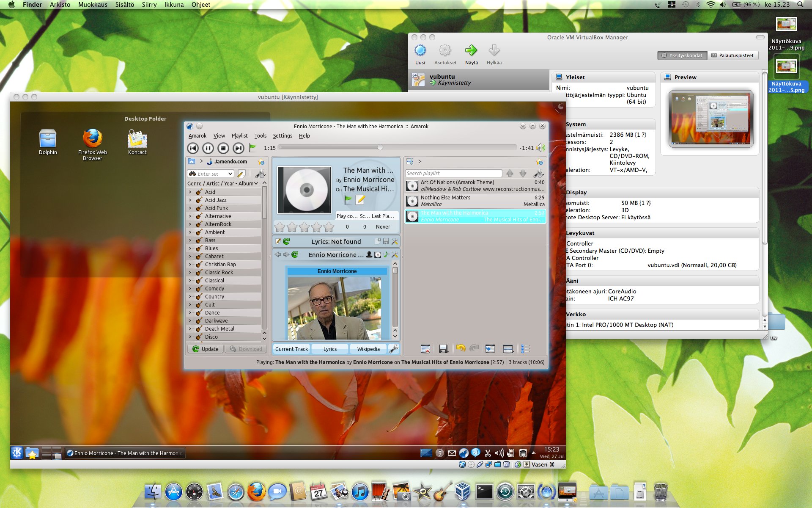Click green flag in current track applet
Image resolution: width=812 pixels, height=508 pixels.
tap(348, 199)
